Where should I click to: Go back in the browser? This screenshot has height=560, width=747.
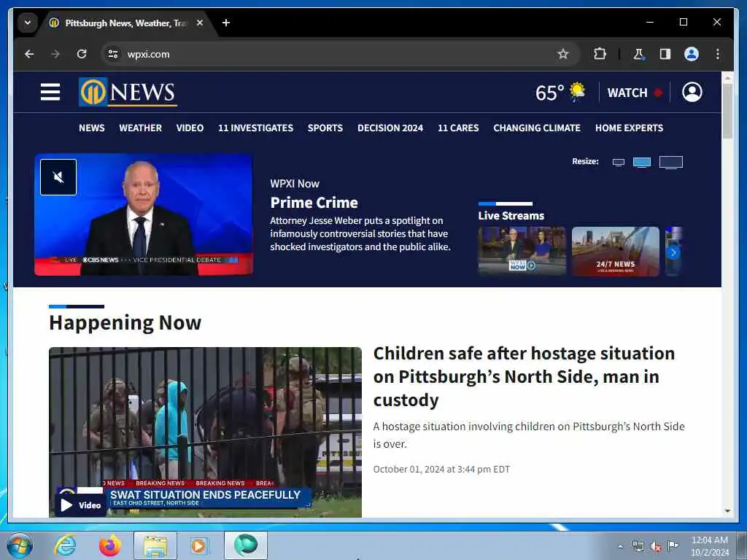point(29,54)
